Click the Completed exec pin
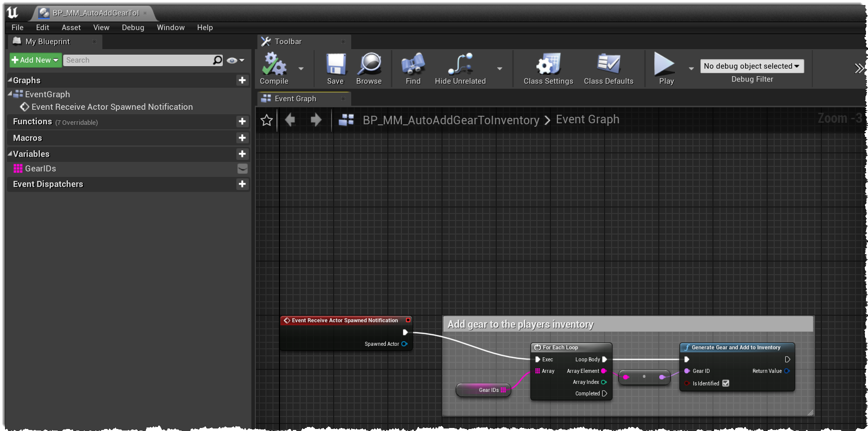The height and width of the screenshot is (431, 868). pos(605,393)
